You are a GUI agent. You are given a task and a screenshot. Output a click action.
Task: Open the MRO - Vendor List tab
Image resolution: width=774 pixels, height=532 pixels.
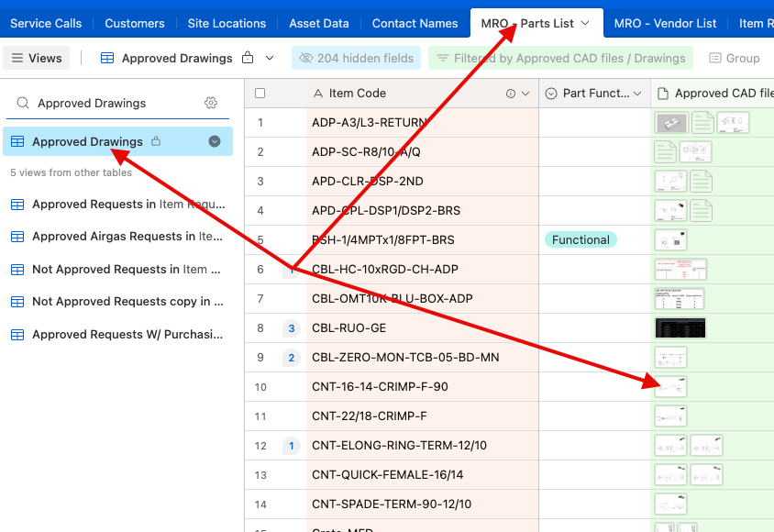point(665,24)
